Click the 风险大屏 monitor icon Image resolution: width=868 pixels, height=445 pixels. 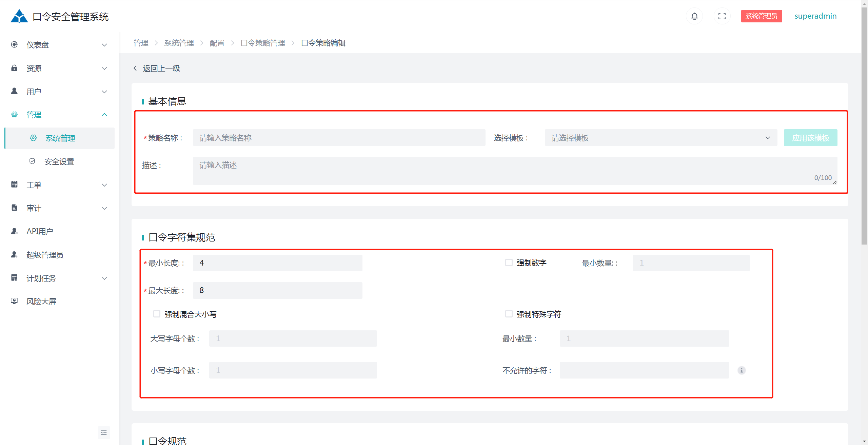tap(14, 301)
